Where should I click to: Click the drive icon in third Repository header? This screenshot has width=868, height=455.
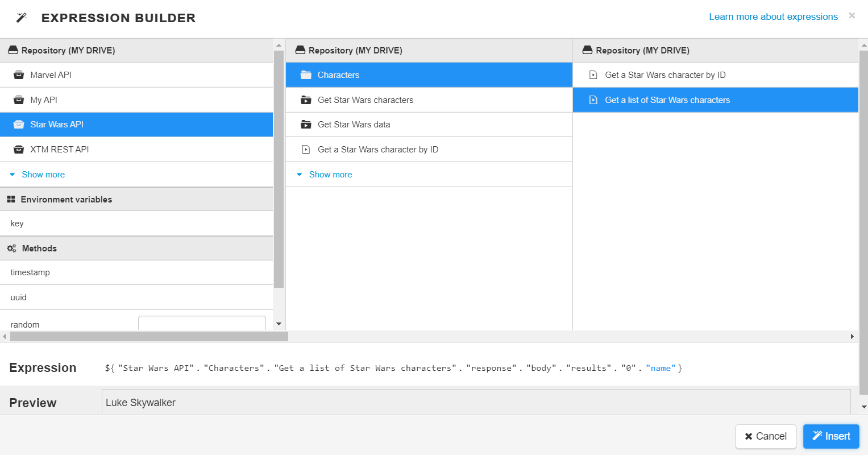(x=588, y=51)
